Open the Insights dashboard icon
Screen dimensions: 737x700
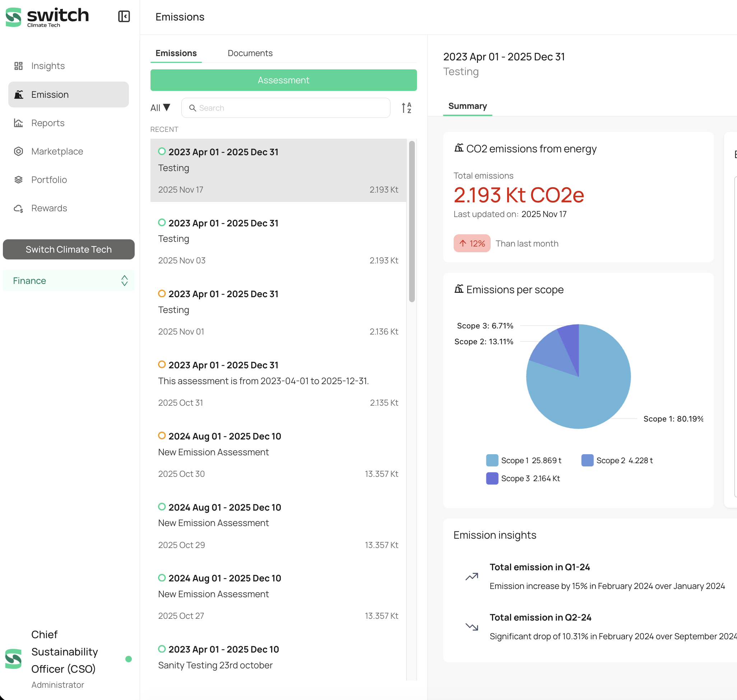[18, 66]
